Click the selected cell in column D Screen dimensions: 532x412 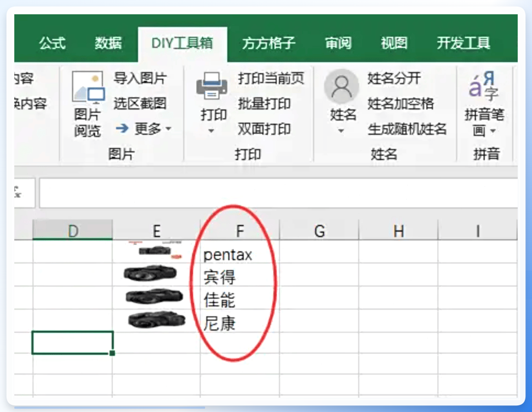73,343
